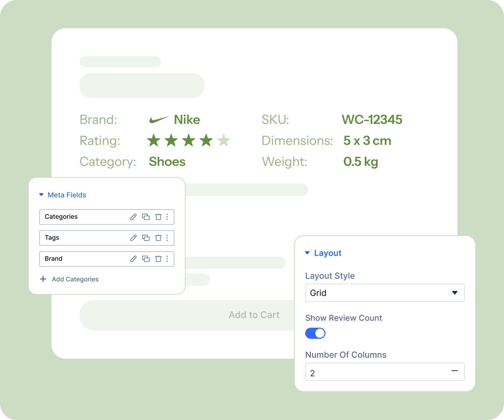This screenshot has width=504, height=420.
Task: Click the Category: label
Action: (x=108, y=162)
